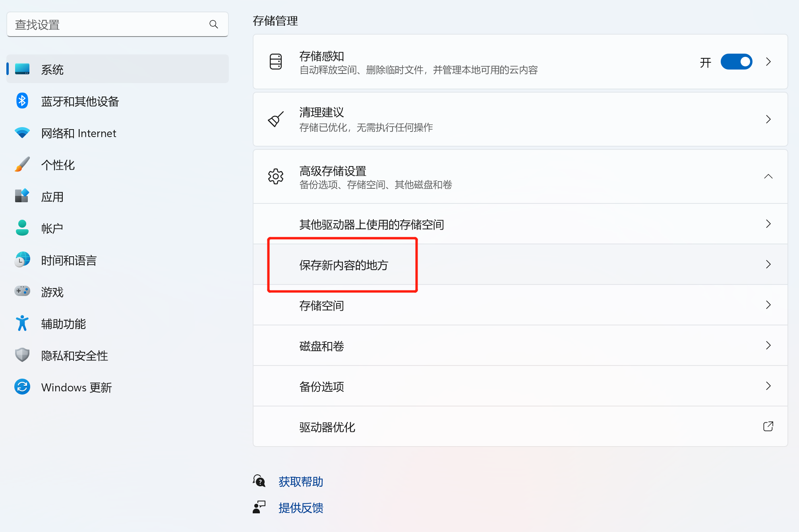This screenshot has height=532, width=799.
Task: Click the gaming controller icon
Action: coord(22,291)
